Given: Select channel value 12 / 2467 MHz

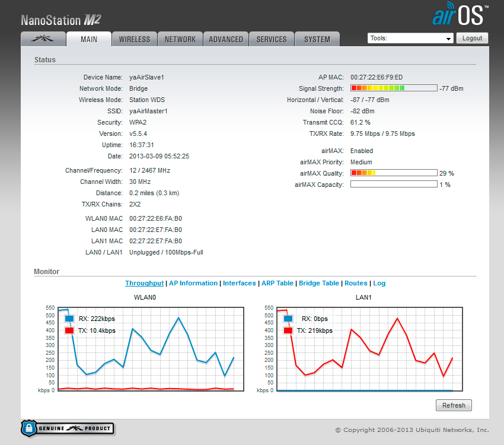Looking at the screenshot, I should tap(150, 170).
